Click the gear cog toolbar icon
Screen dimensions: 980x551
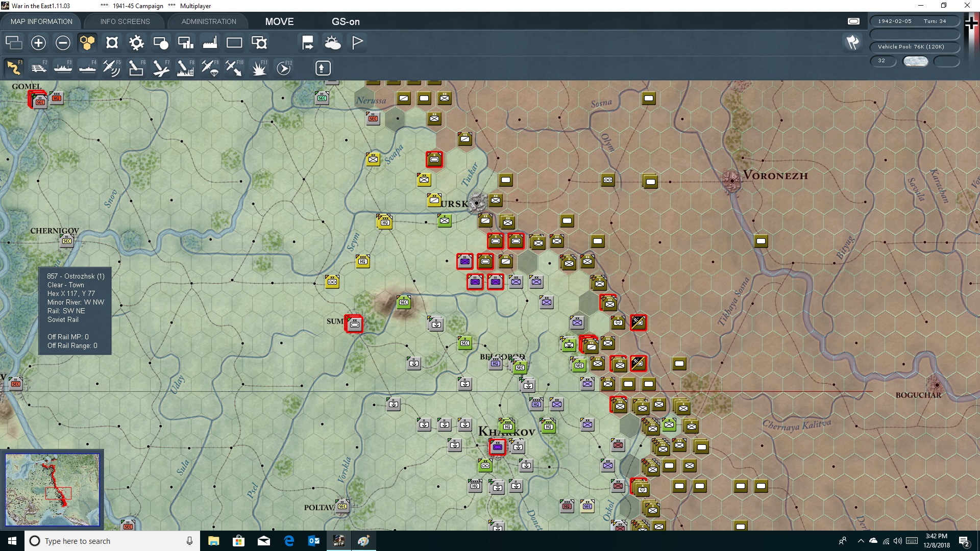[136, 43]
